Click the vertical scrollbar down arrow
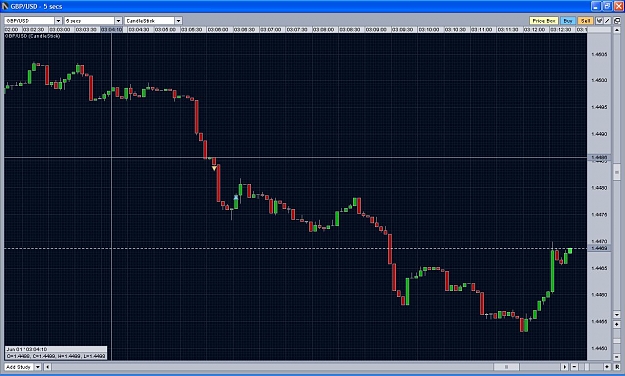Image resolution: width=625 pixels, height=376 pixels. [x=617, y=315]
